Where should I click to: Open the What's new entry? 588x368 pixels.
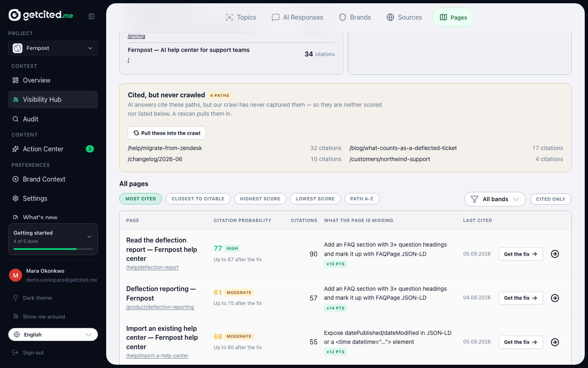point(53,217)
